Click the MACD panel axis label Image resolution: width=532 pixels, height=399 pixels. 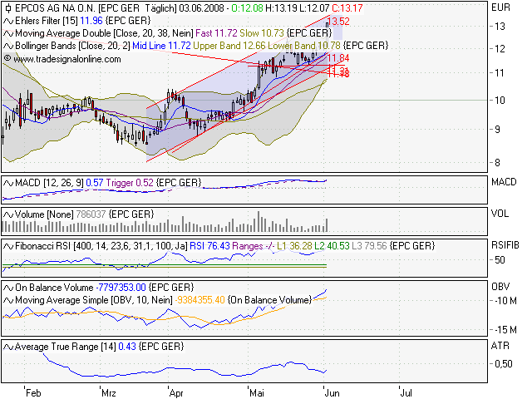504,182
